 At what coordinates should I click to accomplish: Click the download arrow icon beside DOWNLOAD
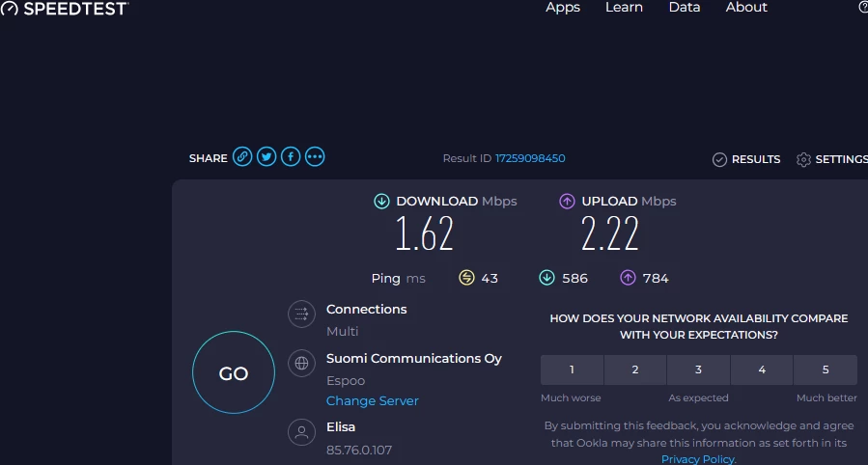(x=381, y=202)
